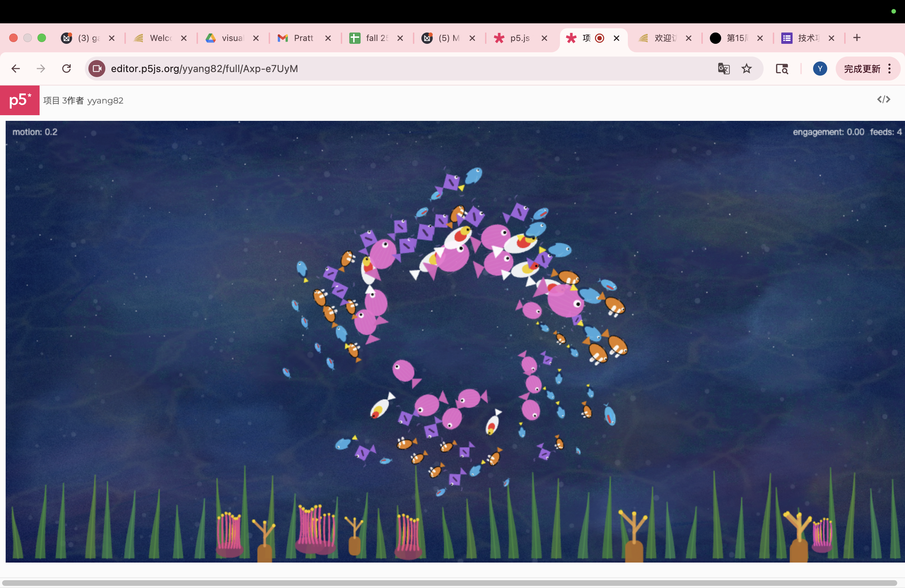Bookmark this page with the star icon

coord(746,69)
